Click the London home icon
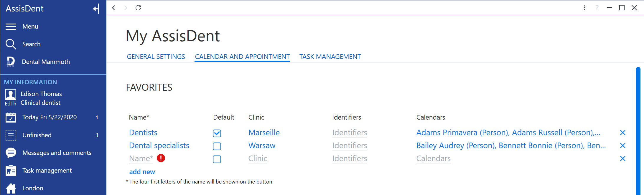644x195 pixels. click(x=11, y=188)
